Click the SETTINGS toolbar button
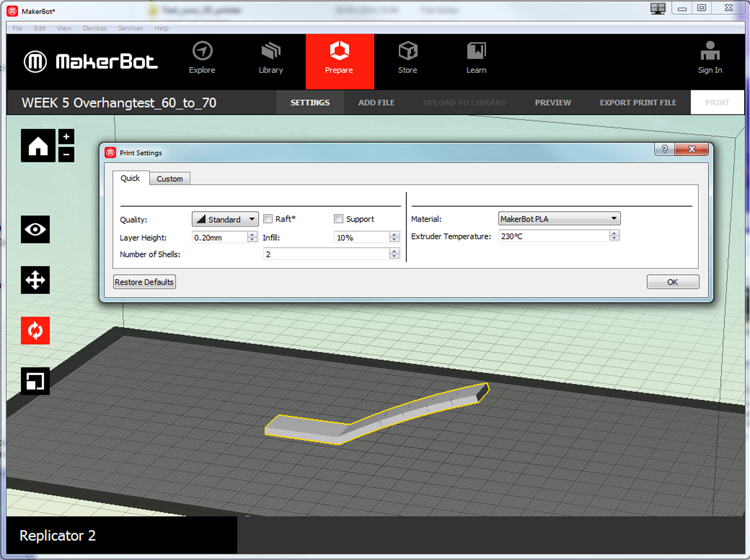Viewport: 750px width, 560px height. click(x=310, y=102)
